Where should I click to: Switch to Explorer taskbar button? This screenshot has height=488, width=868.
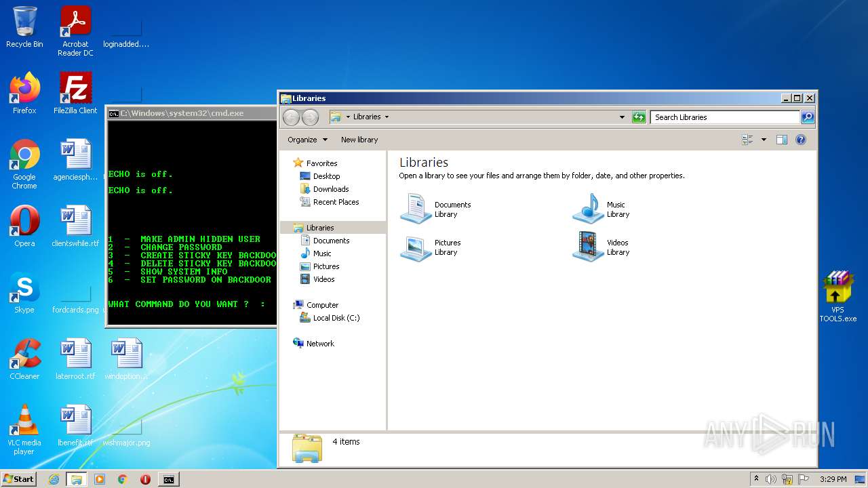[x=77, y=479]
